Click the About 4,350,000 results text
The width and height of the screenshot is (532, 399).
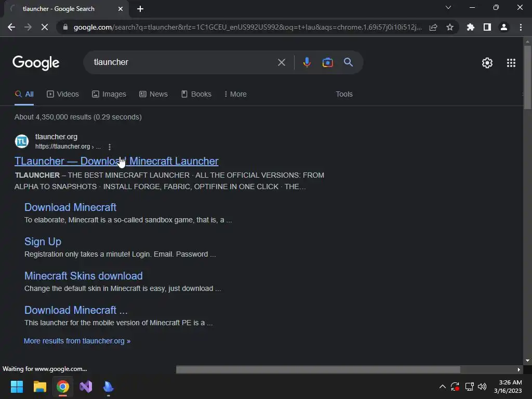click(78, 117)
